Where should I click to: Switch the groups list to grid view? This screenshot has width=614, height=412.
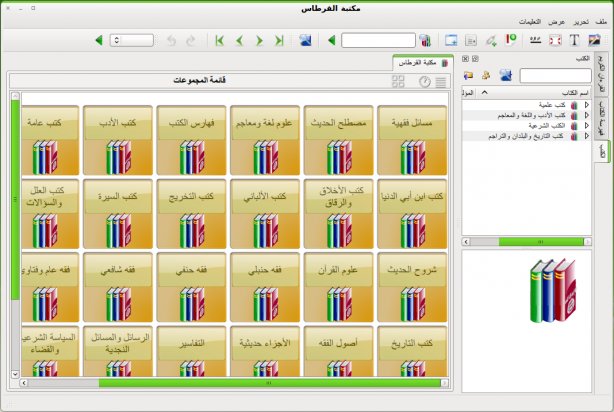pyautogui.click(x=398, y=81)
